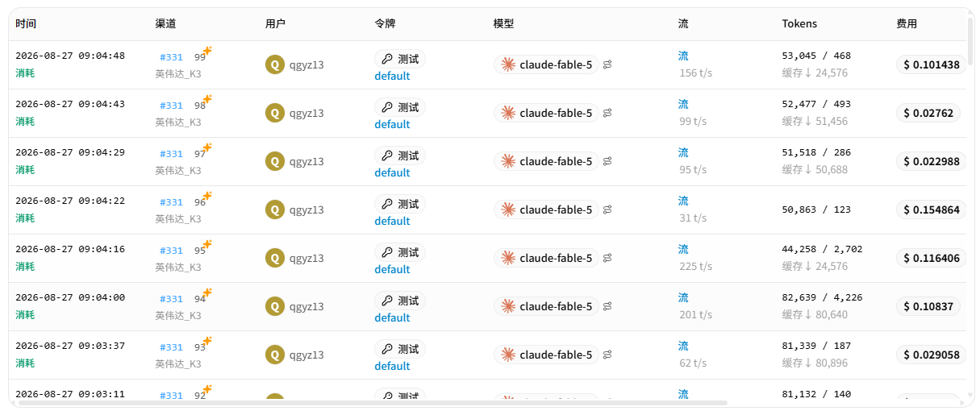Click the claude logo icon in the 09:04:29 row

pos(508,161)
